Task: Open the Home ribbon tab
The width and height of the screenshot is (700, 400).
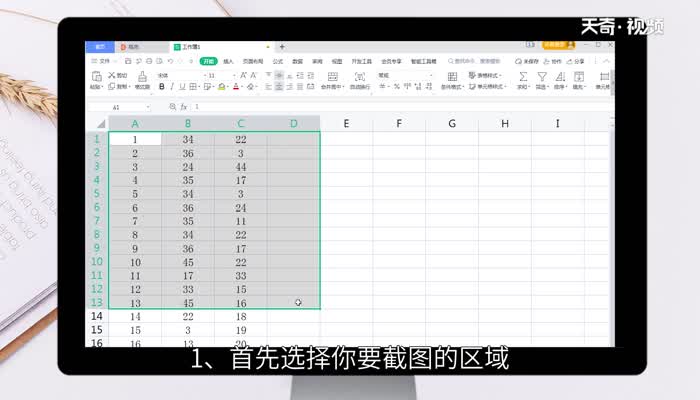Action: 208,61
